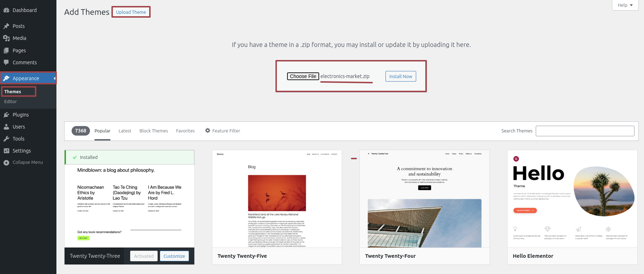Click the Dashboard gauge icon

coord(6,10)
